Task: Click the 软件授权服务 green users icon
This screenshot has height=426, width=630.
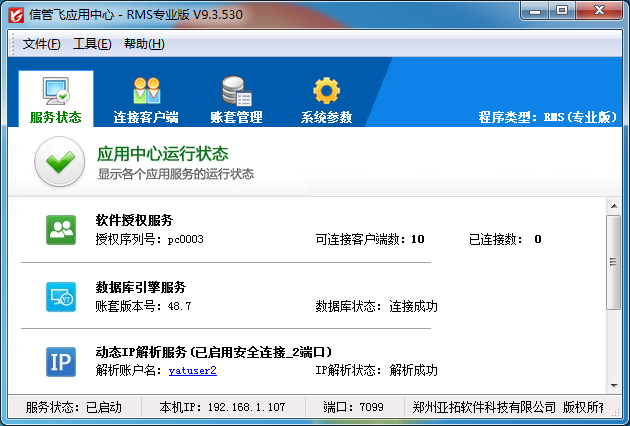Action: coord(61,230)
